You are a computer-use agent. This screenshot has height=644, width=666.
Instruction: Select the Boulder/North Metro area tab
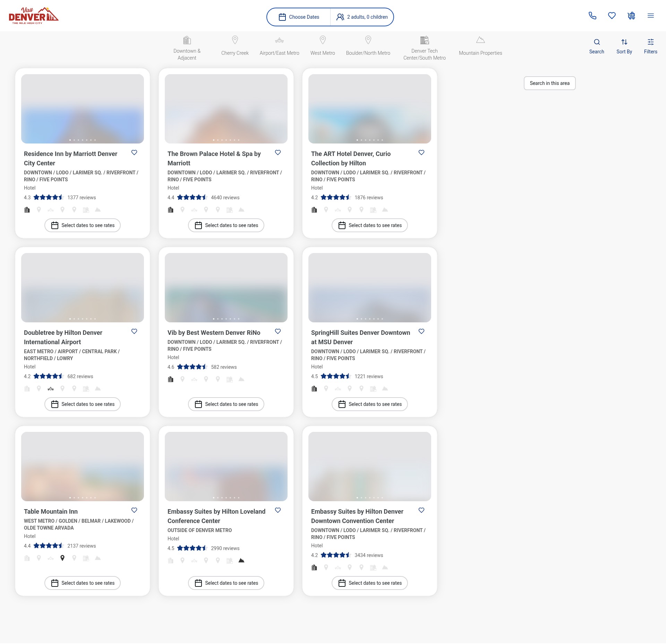tap(368, 46)
